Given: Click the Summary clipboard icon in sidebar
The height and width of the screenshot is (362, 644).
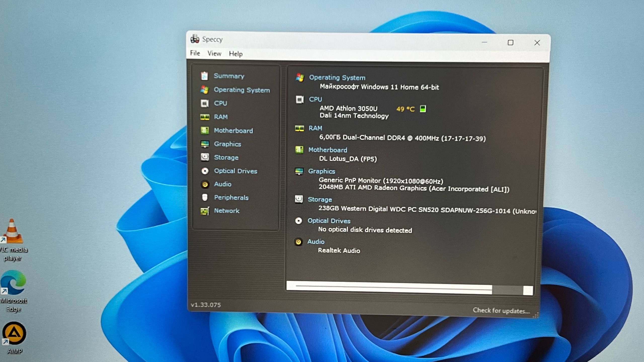Looking at the screenshot, I should coord(205,76).
